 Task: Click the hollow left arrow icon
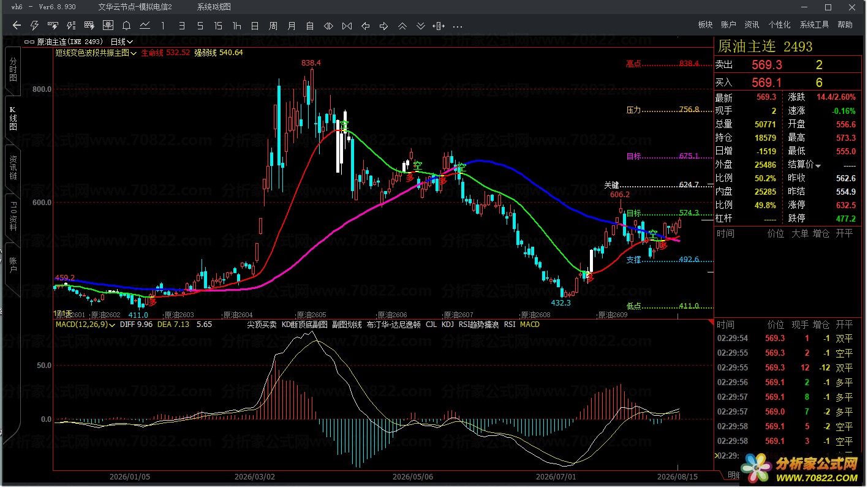365,26
